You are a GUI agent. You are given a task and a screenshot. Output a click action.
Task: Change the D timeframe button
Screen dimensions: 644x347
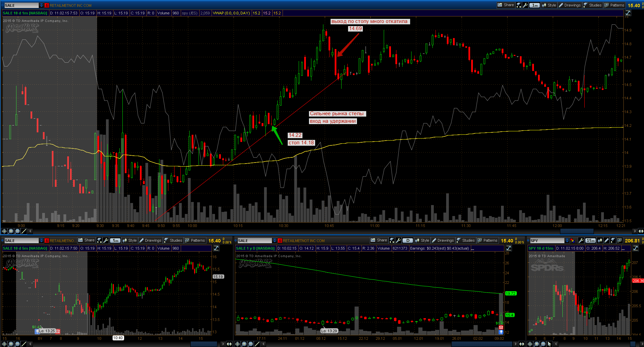click(x=408, y=240)
